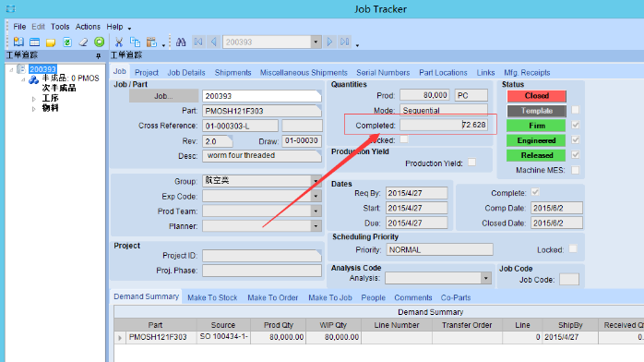644x362 pixels.
Task: Click the green Refresh document icon
Action: (67, 42)
